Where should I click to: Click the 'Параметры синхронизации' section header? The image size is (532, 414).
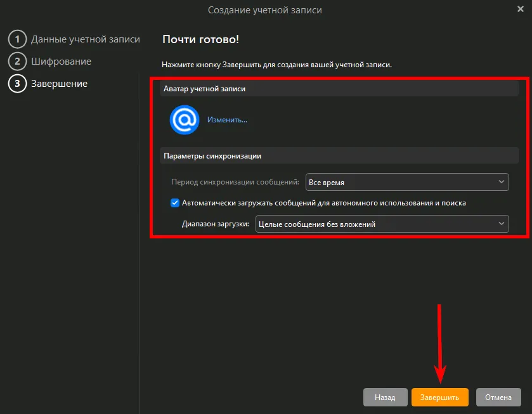coord(212,155)
